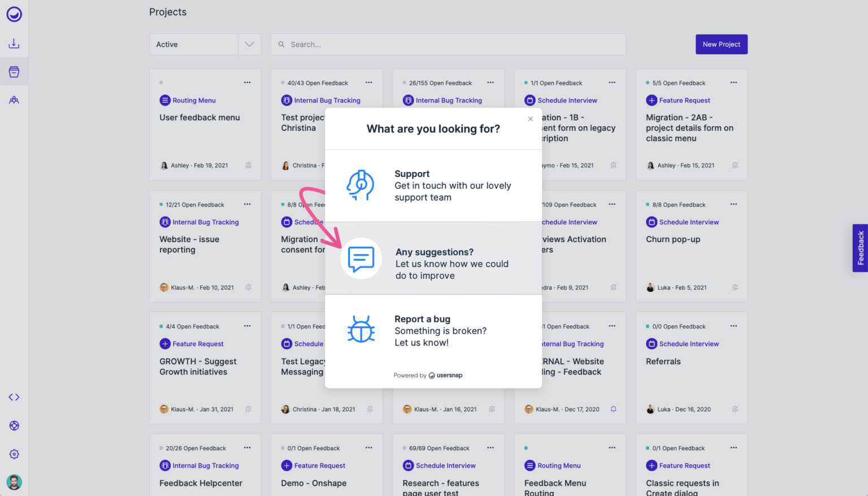Click the team members icon in the sidebar
The image size is (868, 496).
(14, 100)
